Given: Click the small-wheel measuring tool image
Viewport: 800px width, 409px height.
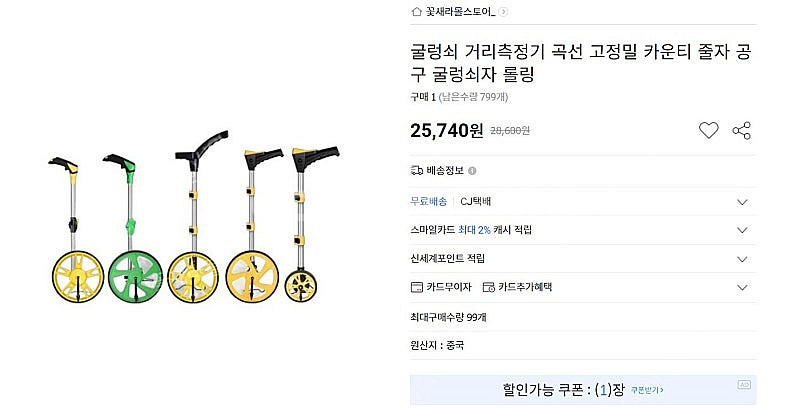Looking at the screenshot, I should pos(311,224).
